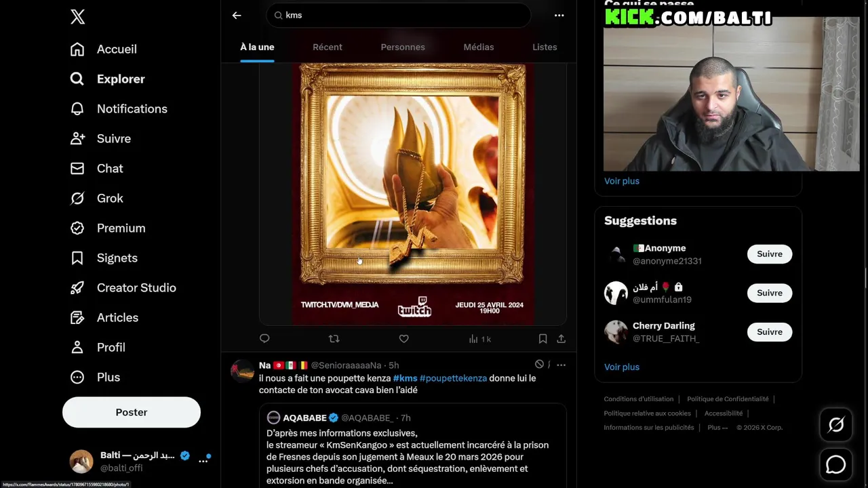Open Politique relative aux cookies link
Image resolution: width=868 pixels, height=488 pixels.
(x=648, y=413)
